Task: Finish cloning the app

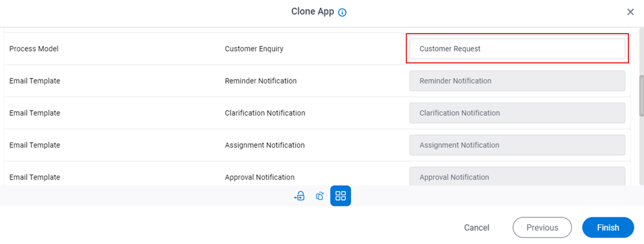Action: click(608, 227)
